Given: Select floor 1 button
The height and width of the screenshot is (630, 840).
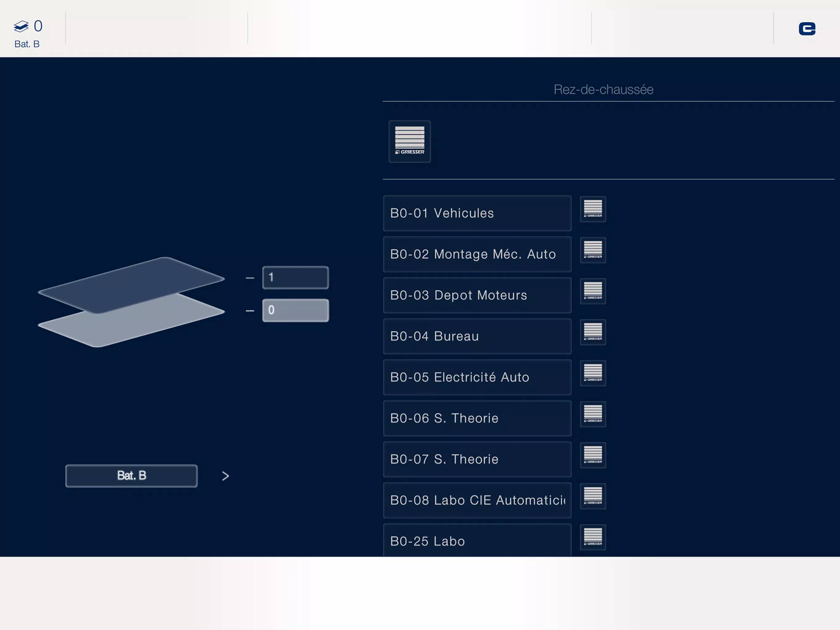Looking at the screenshot, I should [x=295, y=277].
